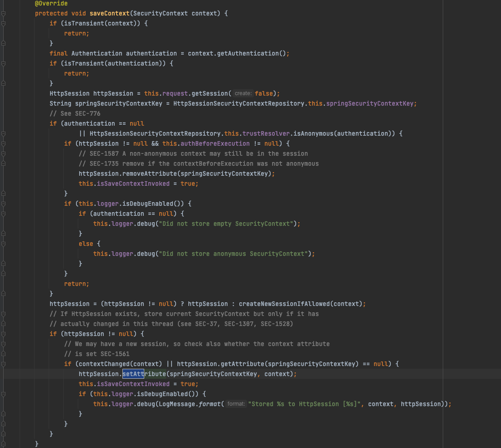Click the '// actually changed in this thread' comment line

[171, 324]
